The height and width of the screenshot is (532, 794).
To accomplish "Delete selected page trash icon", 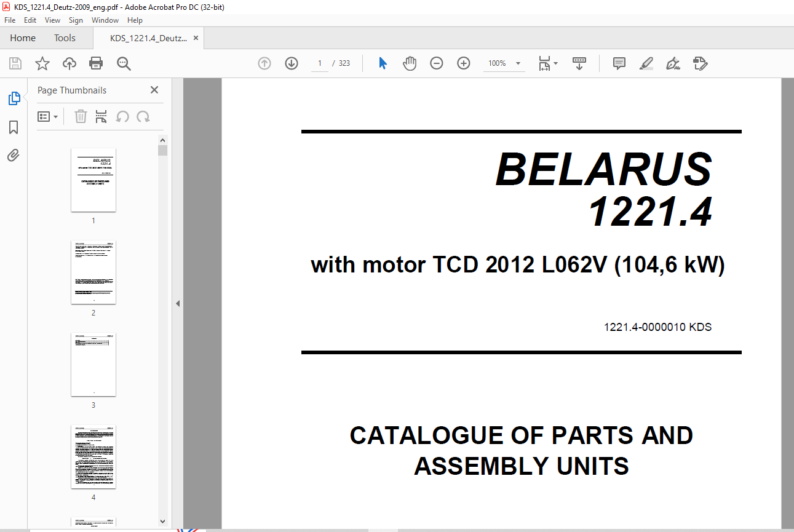I will coord(81,116).
